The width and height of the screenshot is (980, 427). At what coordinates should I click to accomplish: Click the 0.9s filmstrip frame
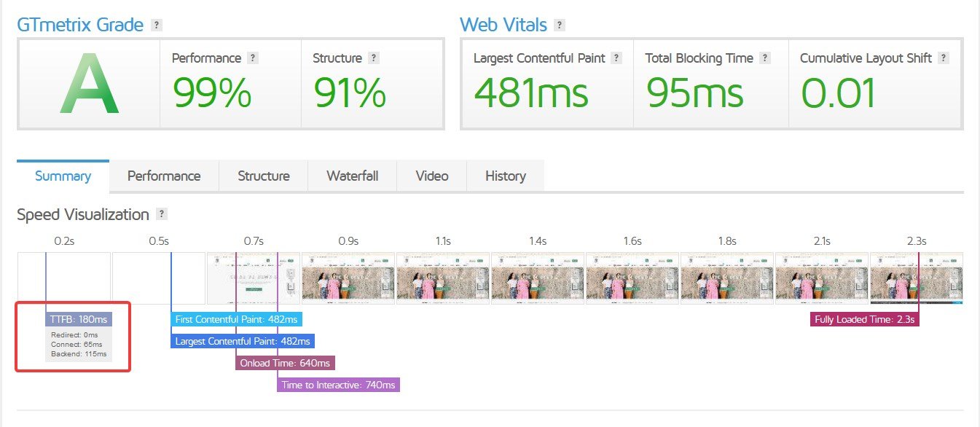[x=348, y=278]
